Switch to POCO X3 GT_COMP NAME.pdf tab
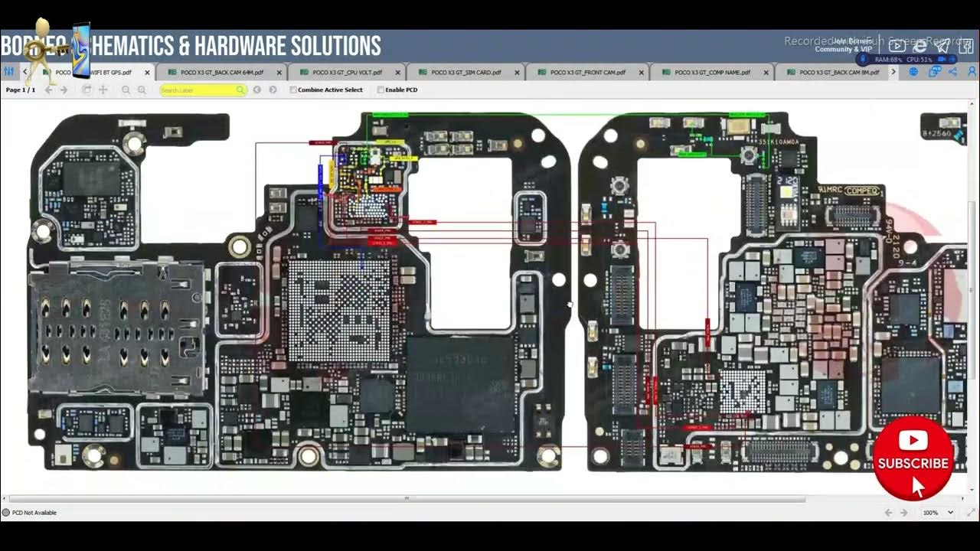This screenshot has height=551, width=980. pos(711,73)
